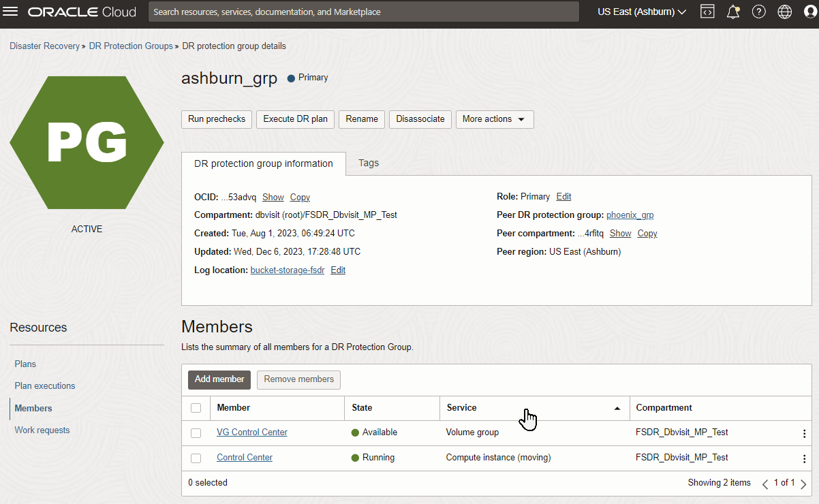The image size is (819, 504).
Task: Click Copy link next to OCID
Action: coord(300,198)
